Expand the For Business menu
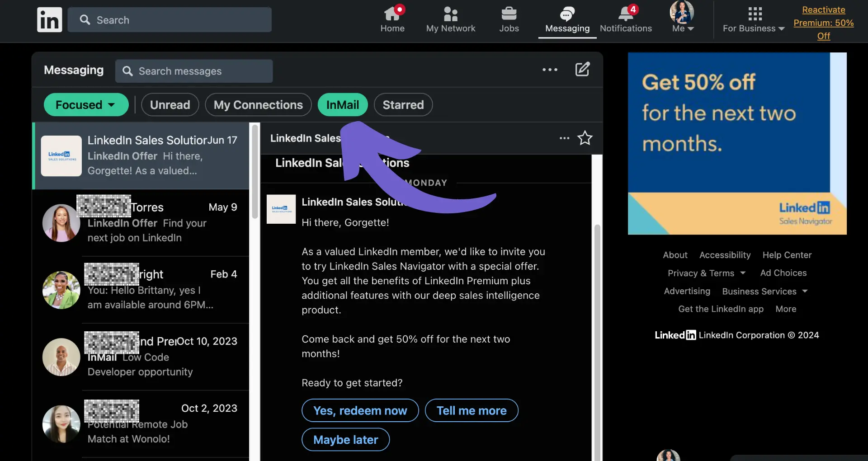Viewport: 868px width, 461px height. [x=754, y=20]
